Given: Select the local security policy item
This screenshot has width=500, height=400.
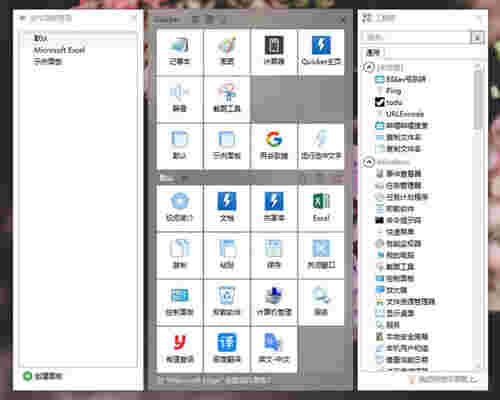Looking at the screenshot, I should (x=402, y=337).
